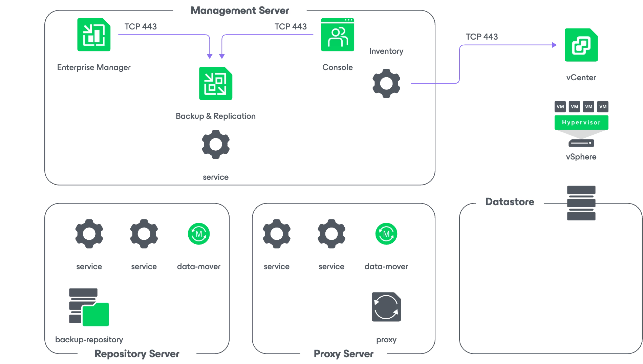
Task: Click TCP 443 label near Enterprise Manager
Action: 141,26
